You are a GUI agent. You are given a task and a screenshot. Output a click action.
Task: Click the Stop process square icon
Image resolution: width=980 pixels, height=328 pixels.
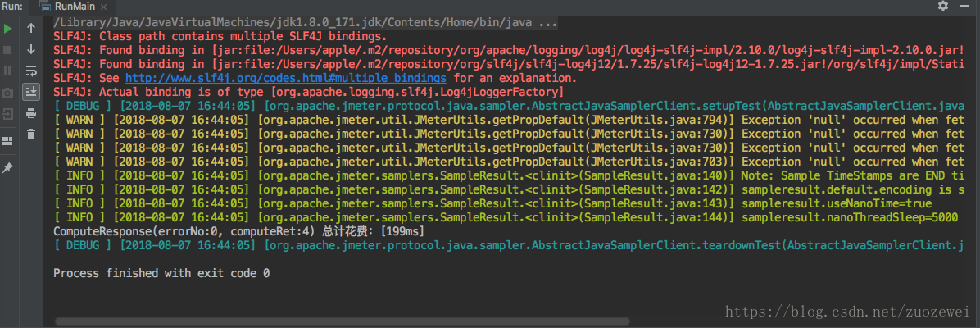coord(7,49)
